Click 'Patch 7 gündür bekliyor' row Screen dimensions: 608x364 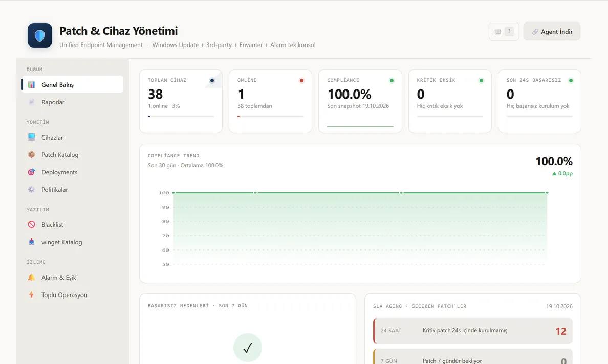[x=473, y=357]
